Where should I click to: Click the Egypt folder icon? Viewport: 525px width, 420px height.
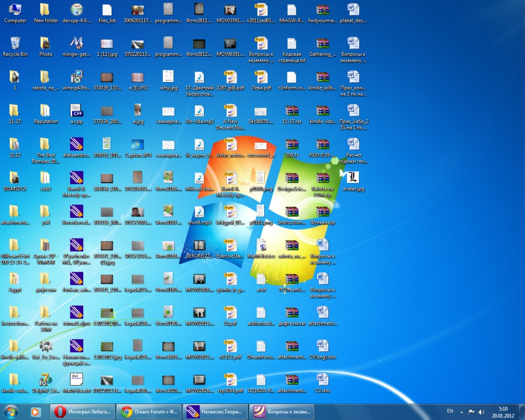15,282
